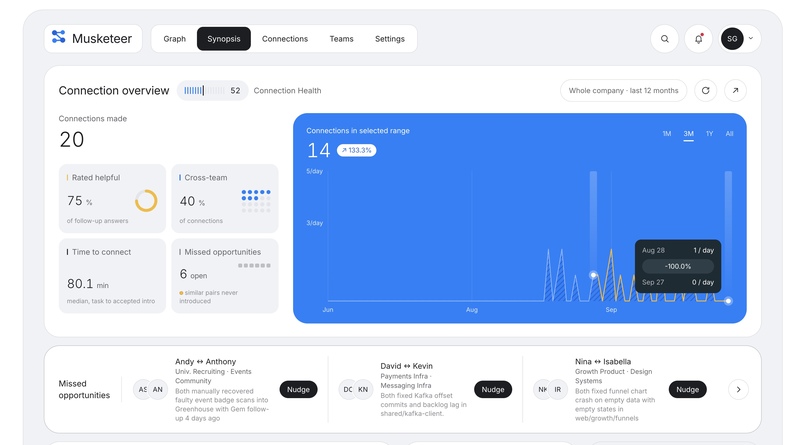Select the 3M chart range
Image resolution: width=806 pixels, height=445 pixels.
[x=688, y=134]
